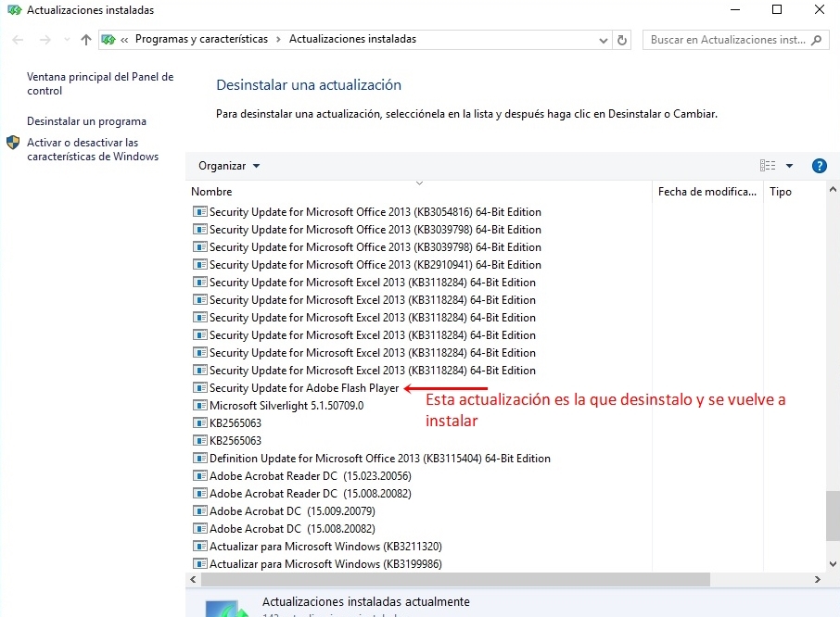This screenshot has height=617, width=840.
Task: Click the vertical scrollbar thumb
Action: (833, 516)
